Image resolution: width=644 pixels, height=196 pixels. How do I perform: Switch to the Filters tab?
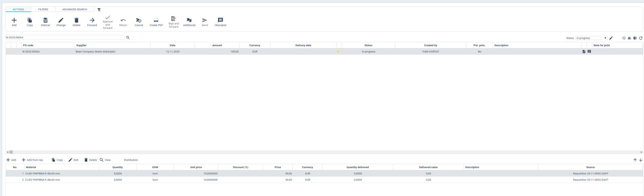click(43, 9)
